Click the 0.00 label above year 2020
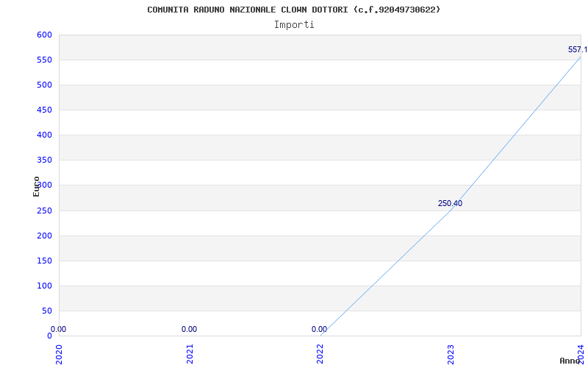Screen dimensions: 588x368 (58, 329)
